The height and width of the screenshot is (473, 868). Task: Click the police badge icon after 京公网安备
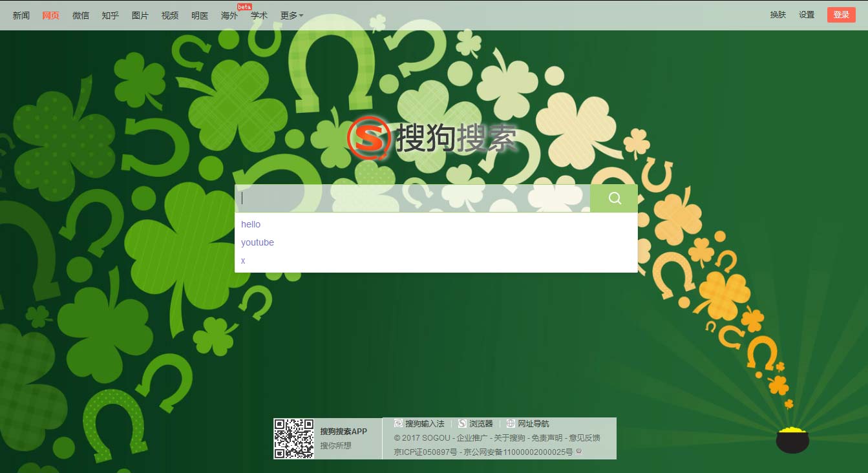click(x=578, y=452)
